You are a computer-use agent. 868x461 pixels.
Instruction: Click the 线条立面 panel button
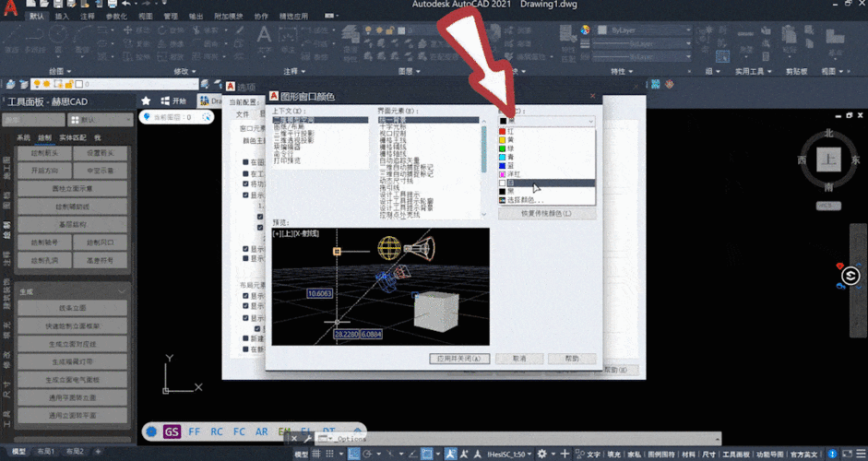tap(73, 308)
